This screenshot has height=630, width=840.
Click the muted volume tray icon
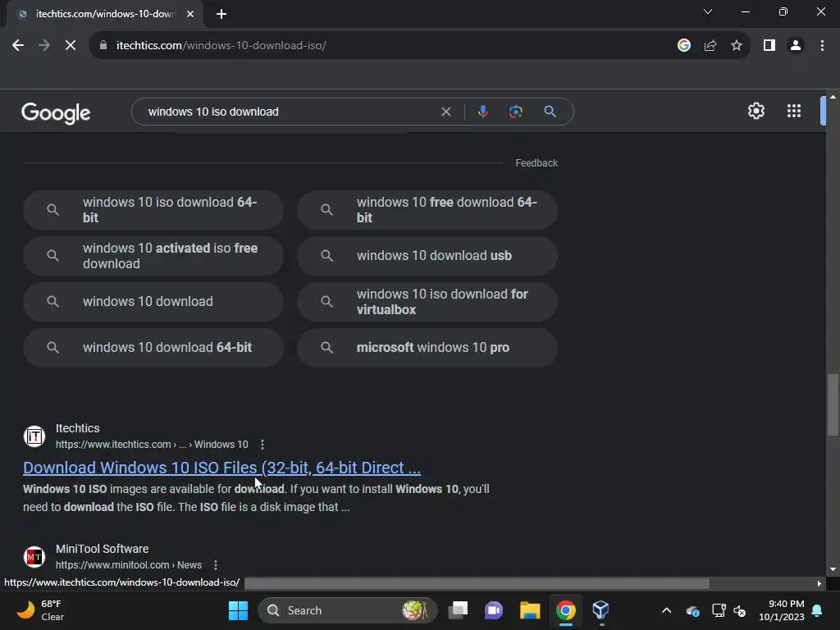740,610
